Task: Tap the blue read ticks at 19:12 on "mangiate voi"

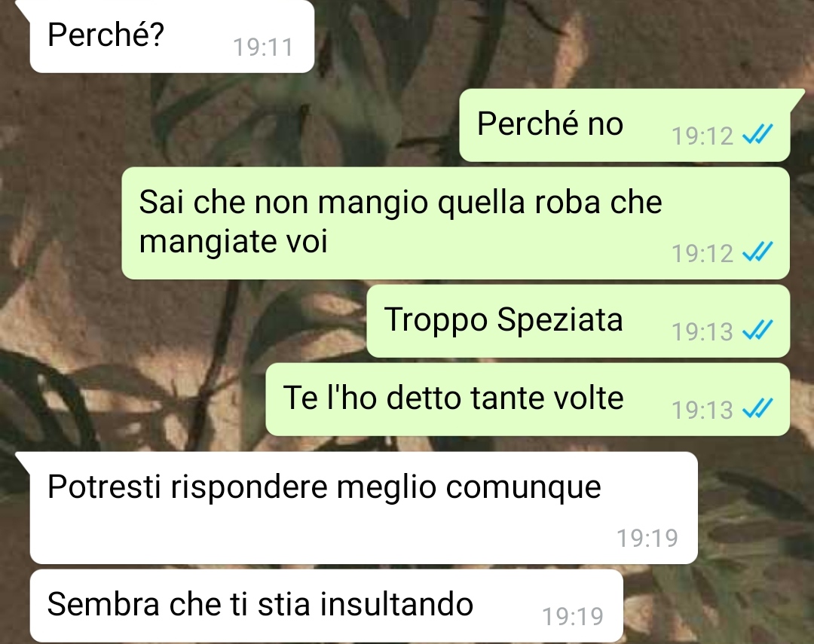Action: pyautogui.click(x=757, y=252)
